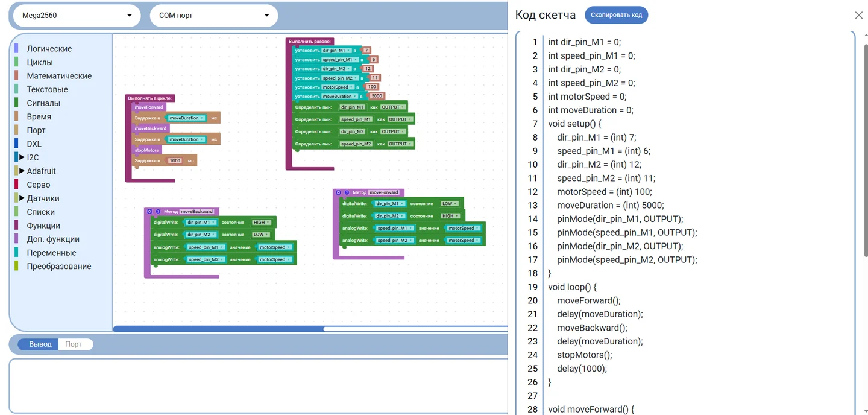This screenshot has width=868, height=415.
Task: Show help tooltip on moveBackward method block
Action: pyautogui.click(x=158, y=212)
